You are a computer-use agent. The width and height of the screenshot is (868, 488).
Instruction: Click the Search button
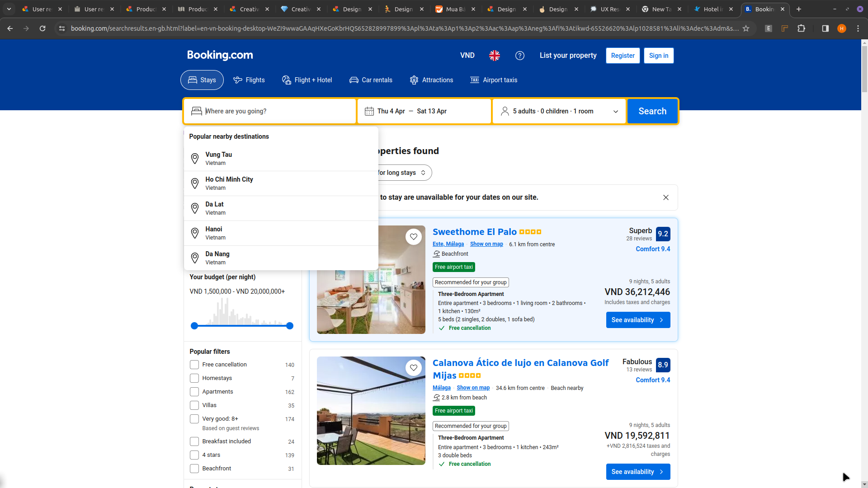652,111
